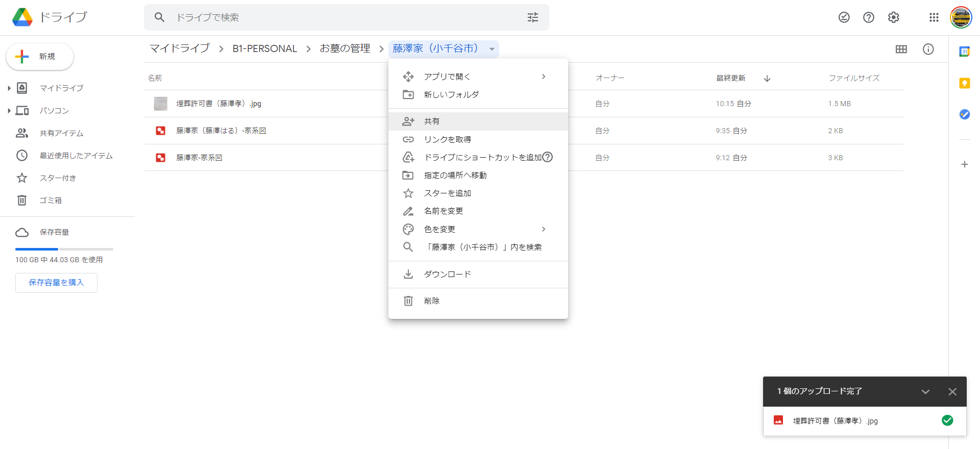Select ダウンロード menu item
Viewport: 980px width, 449px height.
tap(478, 274)
